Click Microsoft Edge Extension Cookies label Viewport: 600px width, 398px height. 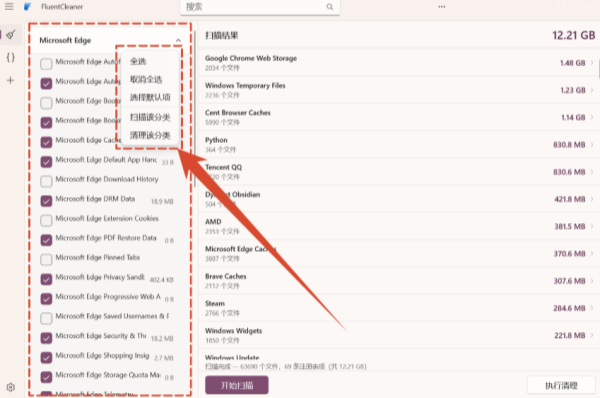107,218
